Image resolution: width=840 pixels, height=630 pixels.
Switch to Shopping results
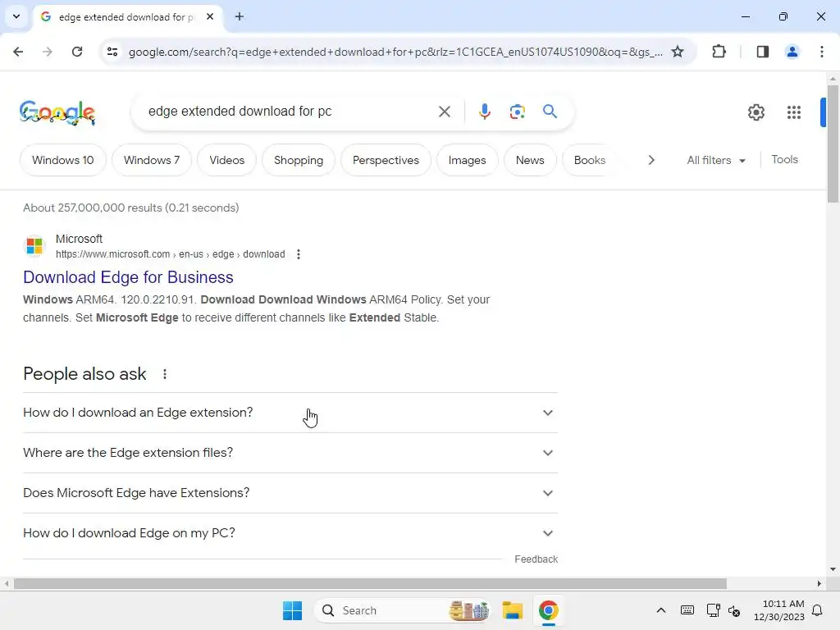pos(299,160)
